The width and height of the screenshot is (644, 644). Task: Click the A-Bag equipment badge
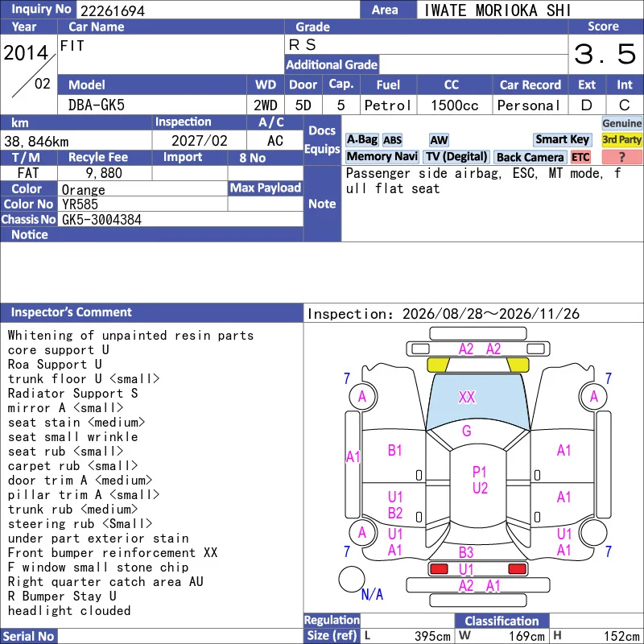tap(361, 140)
